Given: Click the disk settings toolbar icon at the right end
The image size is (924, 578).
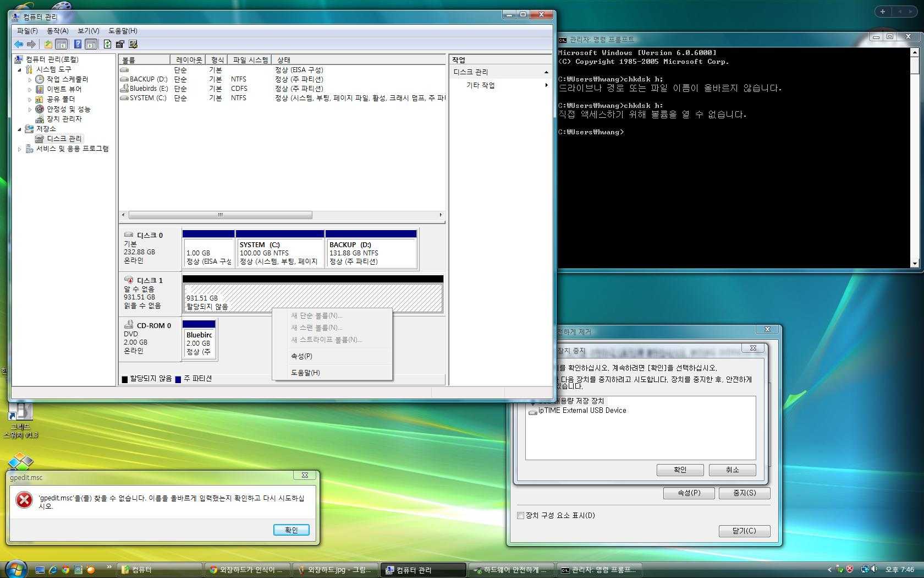Looking at the screenshot, I should (x=133, y=44).
